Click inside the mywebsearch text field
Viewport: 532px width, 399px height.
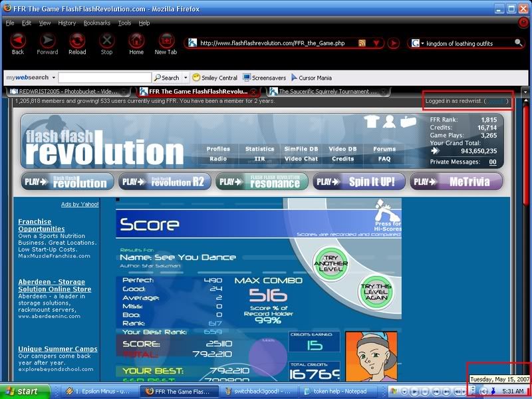(x=104, y=78)
